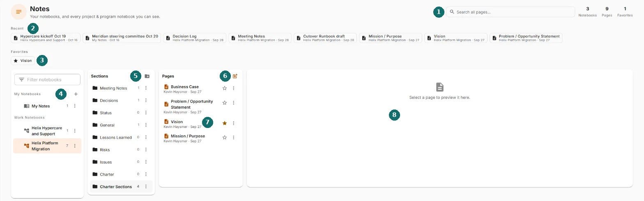Viewport: 644px width, 201px height.
Task: Click the Pages count stat in header
Action: (x=607, y=11)
